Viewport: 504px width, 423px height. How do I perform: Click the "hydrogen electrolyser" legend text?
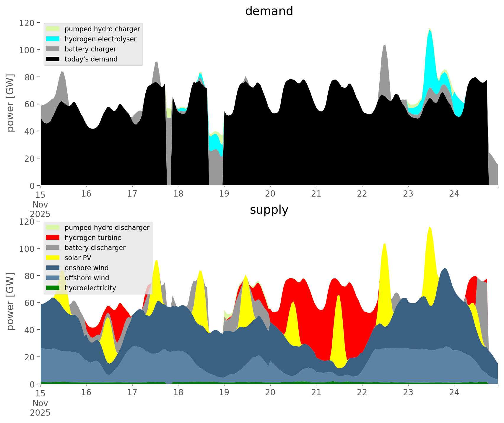click(x=100, y=39)
